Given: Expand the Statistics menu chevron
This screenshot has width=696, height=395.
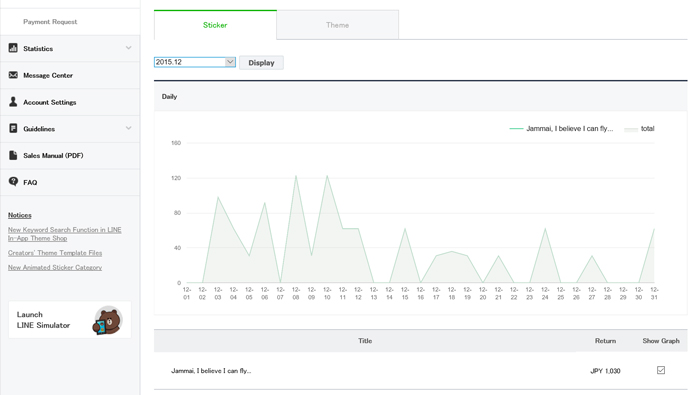Looking at the screenshot, I should pos(128,48).
